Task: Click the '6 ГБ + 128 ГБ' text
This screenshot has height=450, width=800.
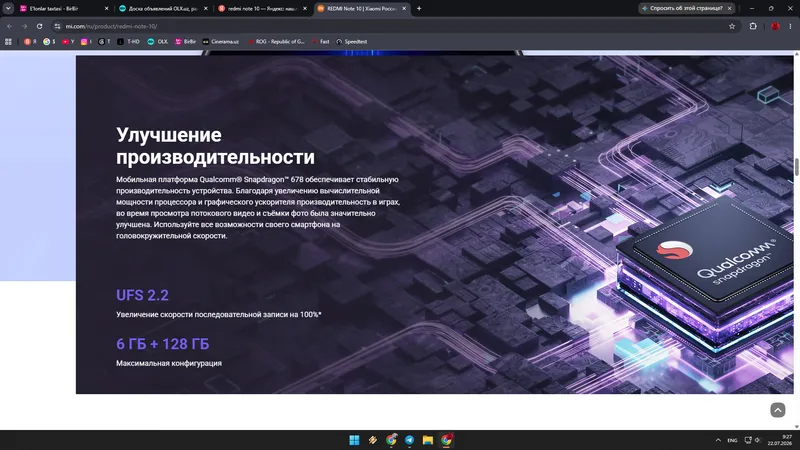Action: 163,344
